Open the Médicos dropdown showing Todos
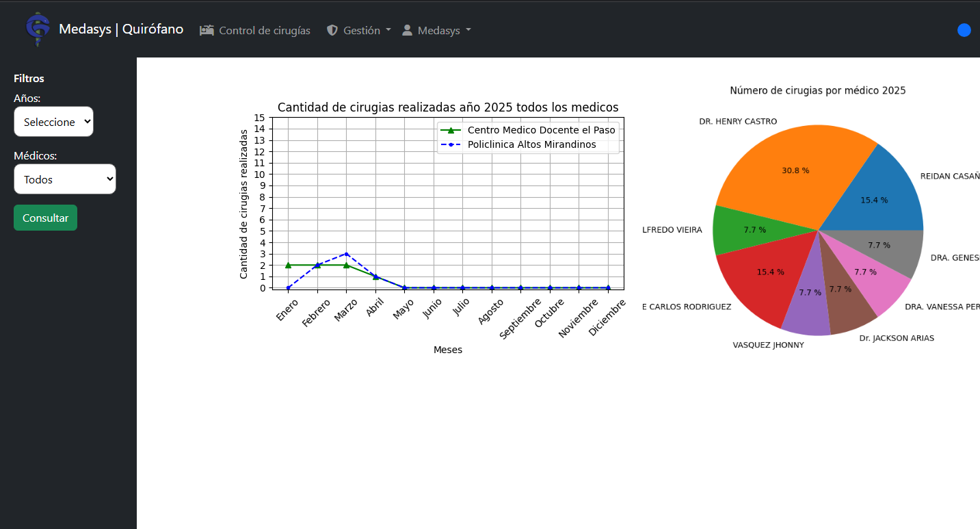This screenshot has height=529, width=980. click(65, 179)
